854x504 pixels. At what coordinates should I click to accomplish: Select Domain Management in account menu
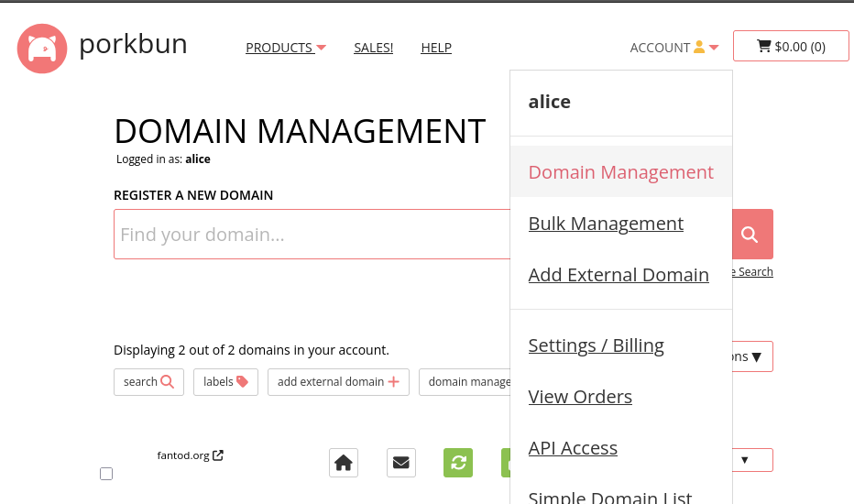click(x=621, y=171)
